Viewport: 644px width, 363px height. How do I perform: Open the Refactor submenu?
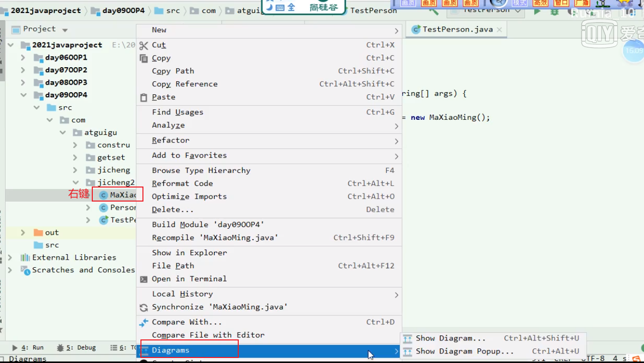tap(269, 140)
